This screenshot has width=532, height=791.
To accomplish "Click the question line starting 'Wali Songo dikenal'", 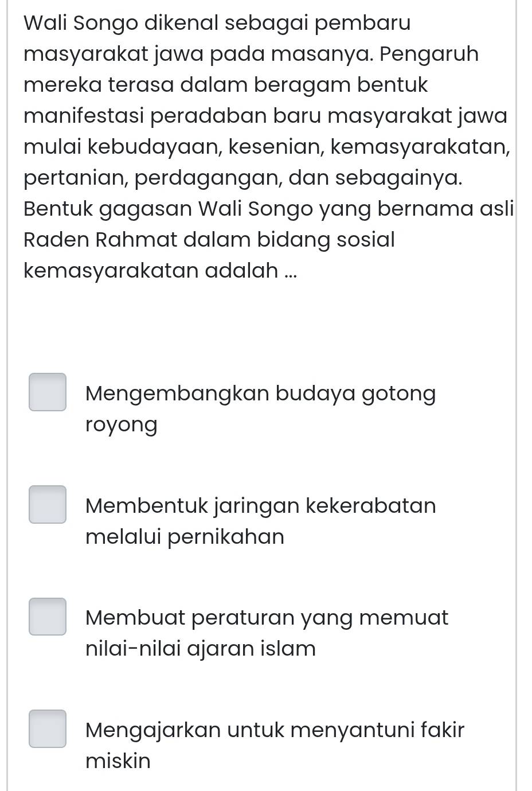I will pyautogui.click(x=217, y=23).
